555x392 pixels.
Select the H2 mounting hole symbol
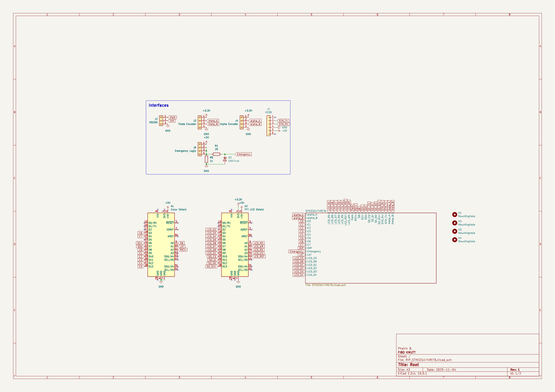[455, 223]
